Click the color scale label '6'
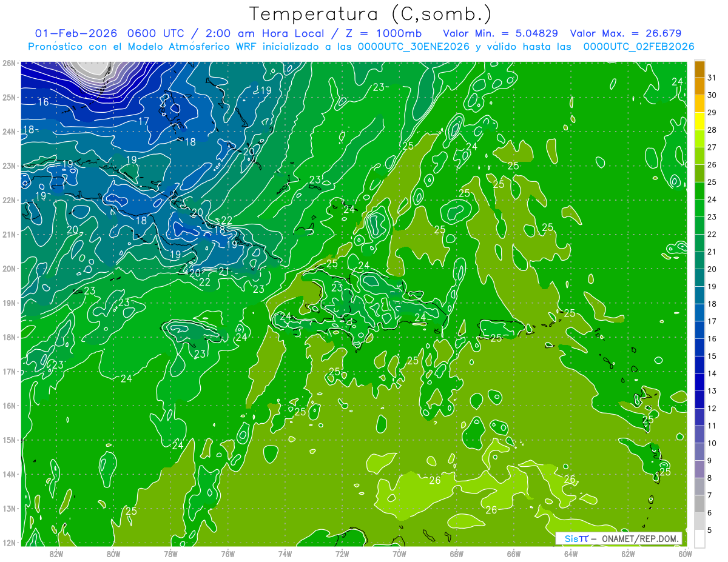Screen dimensions: 728x562 (x=710, y=513)
